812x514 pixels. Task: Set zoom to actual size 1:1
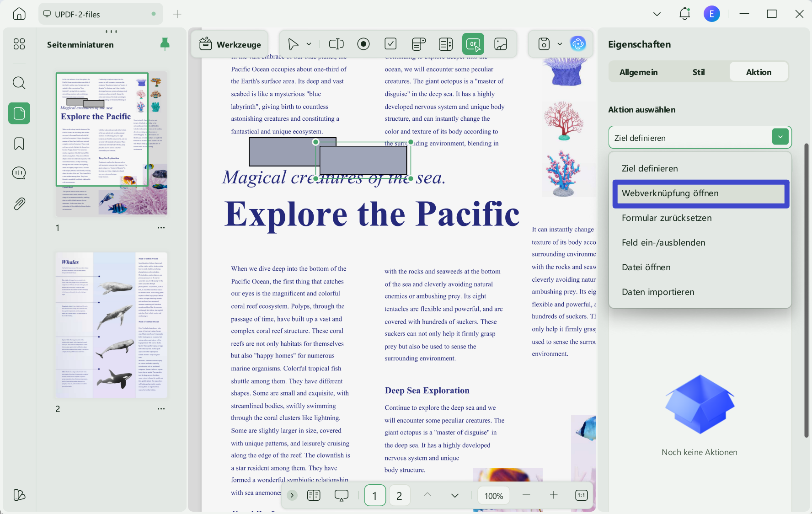click(x=582, y=495)
